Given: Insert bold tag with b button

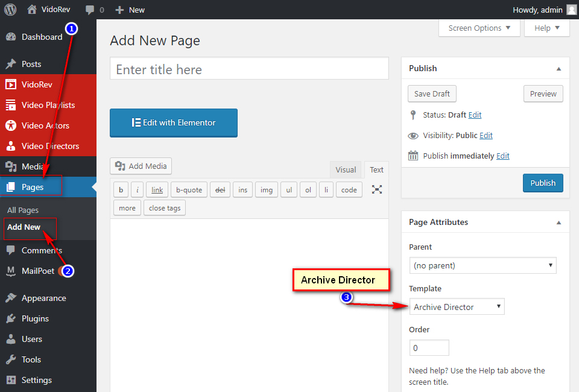Looking at the screenshot, I should [x=121, y=190].
